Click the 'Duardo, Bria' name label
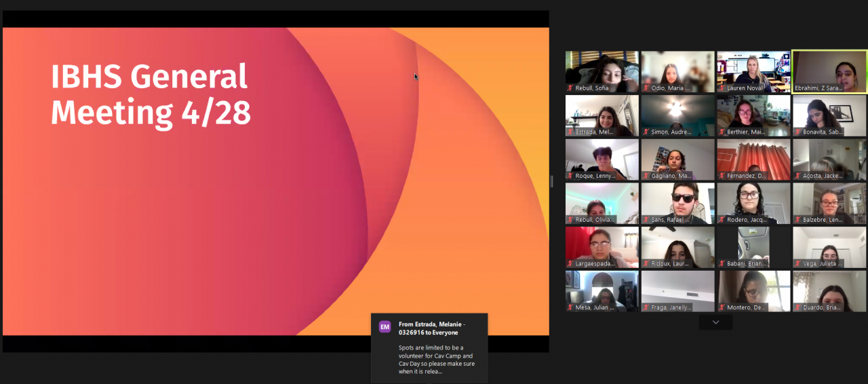The height and width of the screenshot is (384, 868). (823, 307)
